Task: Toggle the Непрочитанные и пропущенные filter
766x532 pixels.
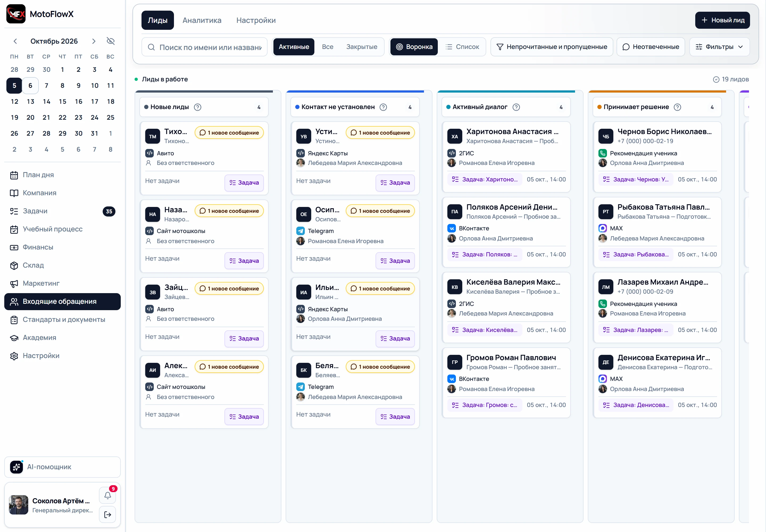Action: 552,47
